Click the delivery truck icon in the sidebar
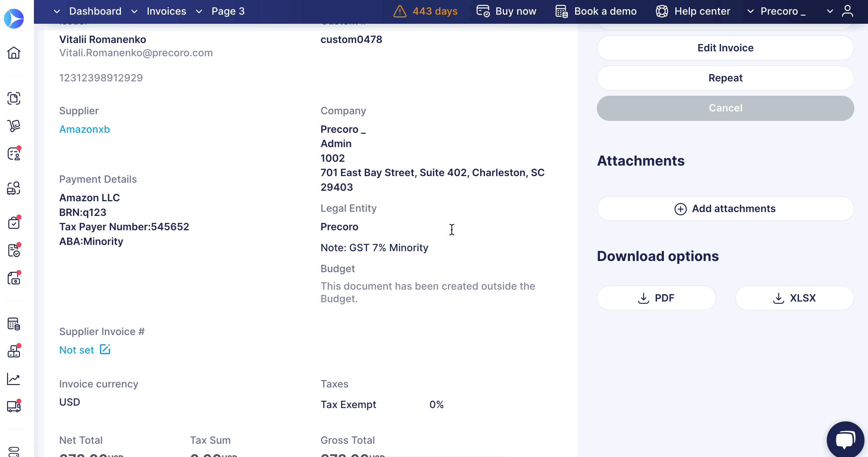 coord(14,406)
